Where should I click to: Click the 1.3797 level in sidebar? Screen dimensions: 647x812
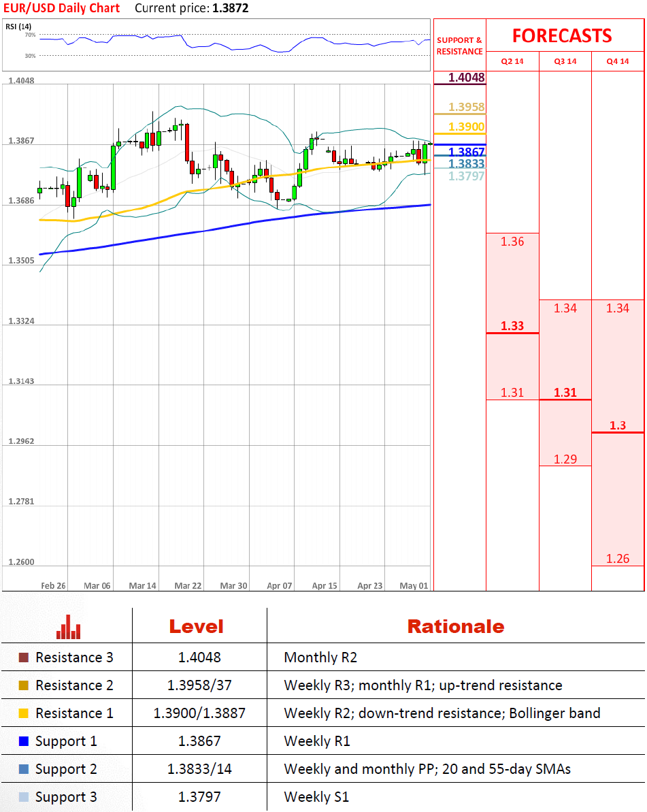tap(466, 176)
